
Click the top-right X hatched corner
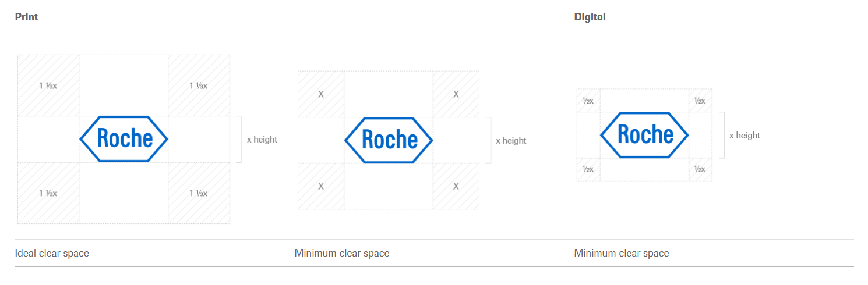tap(456, 94)
